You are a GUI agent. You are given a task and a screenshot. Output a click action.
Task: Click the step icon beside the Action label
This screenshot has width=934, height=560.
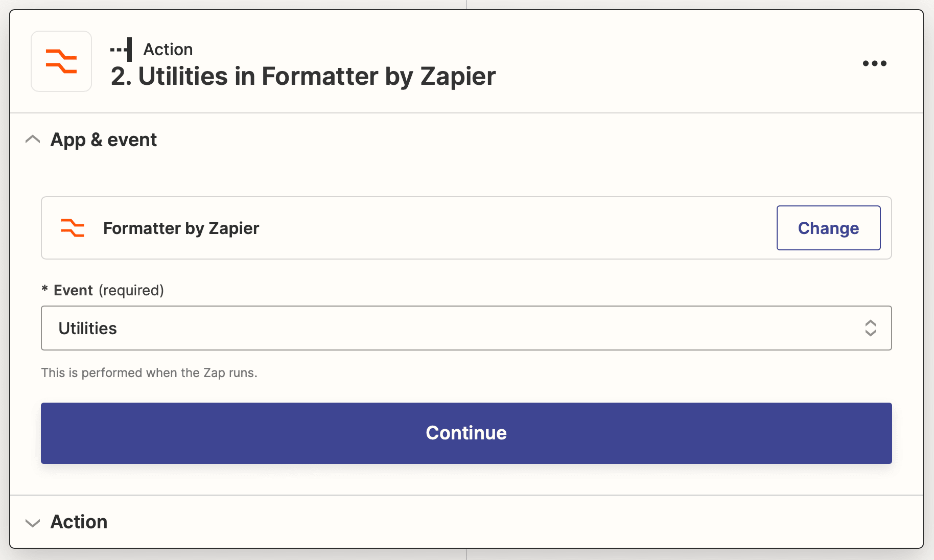121,49
